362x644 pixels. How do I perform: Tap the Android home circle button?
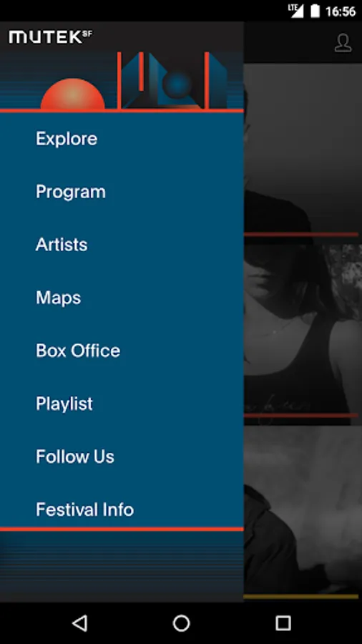click(181, 623)
